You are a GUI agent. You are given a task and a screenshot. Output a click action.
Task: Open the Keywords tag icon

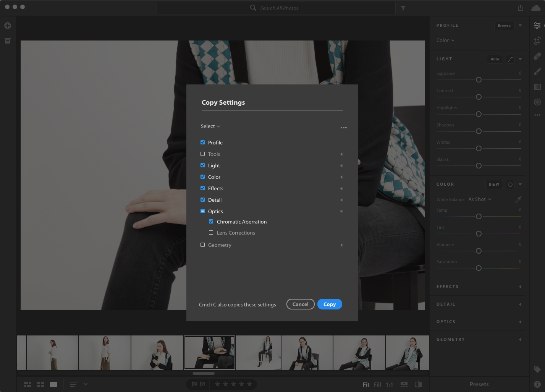pyautogui.click(x=537, y=369)
